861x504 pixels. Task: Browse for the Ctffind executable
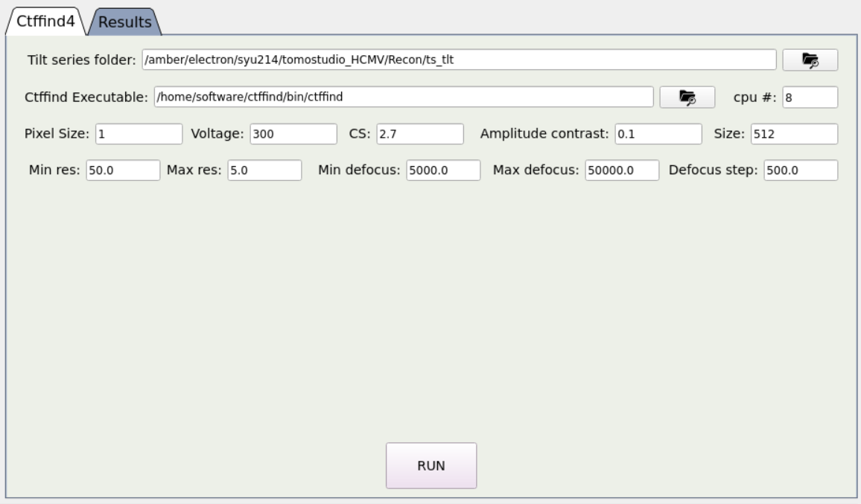point(687,98)
